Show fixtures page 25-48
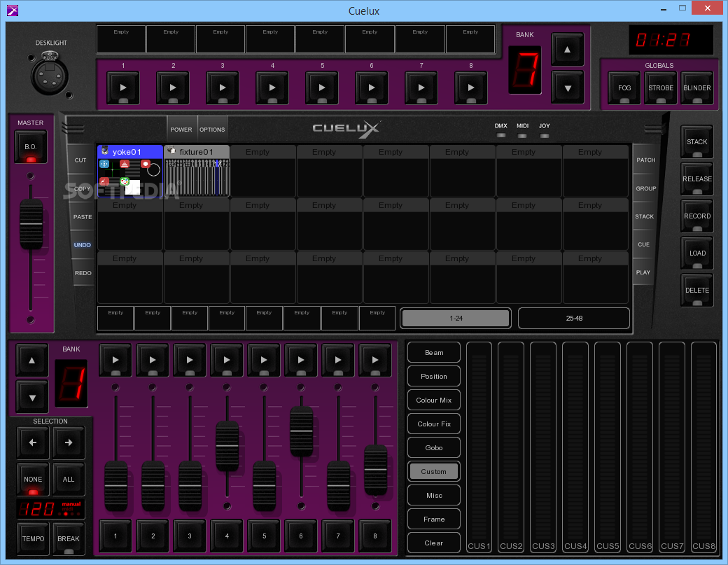 [x=574, y=318]
